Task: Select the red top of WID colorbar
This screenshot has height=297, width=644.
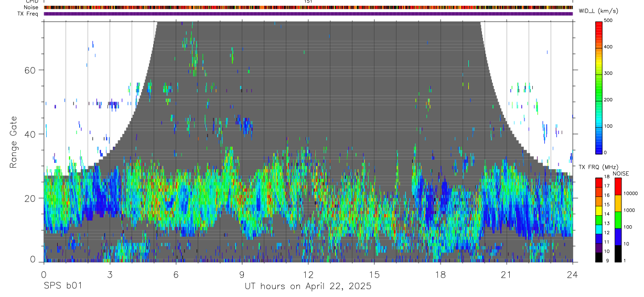Action: (599, 25)
